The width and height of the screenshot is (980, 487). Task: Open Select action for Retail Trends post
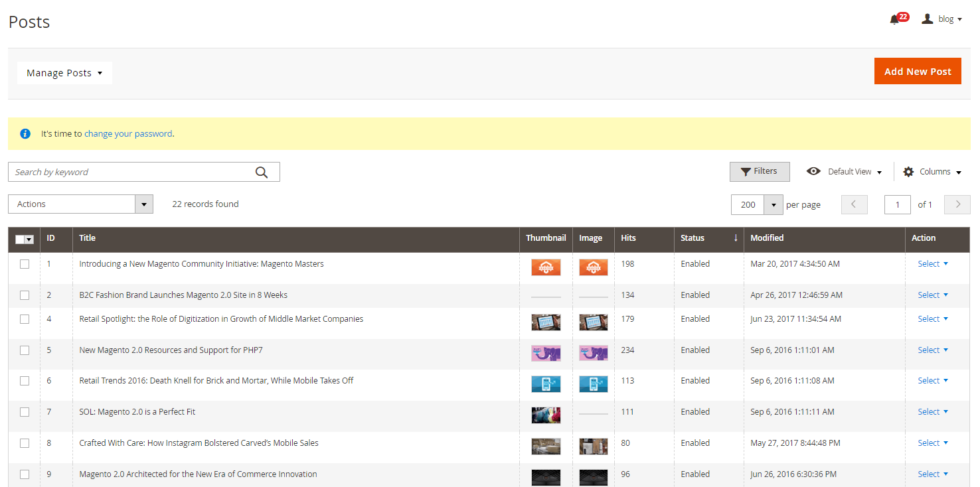coord(933,381)
